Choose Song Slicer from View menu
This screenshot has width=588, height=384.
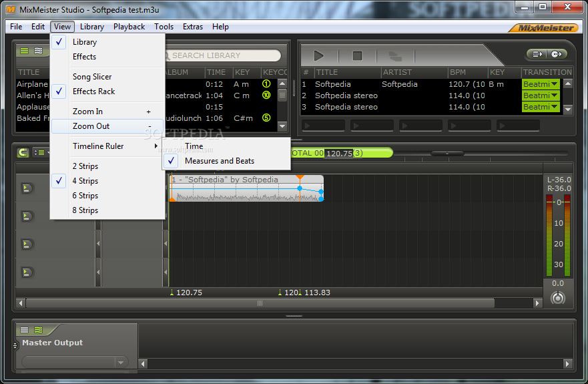107,77
